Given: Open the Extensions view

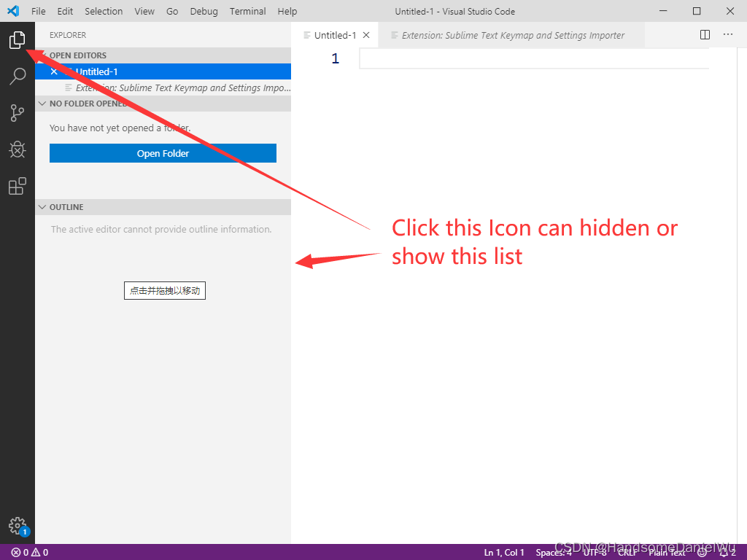Looking at the screenshot, I should point(18,186).
